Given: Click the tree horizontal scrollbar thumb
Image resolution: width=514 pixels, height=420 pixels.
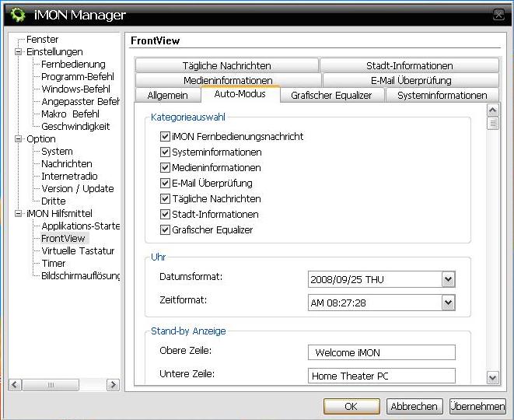Looking at the screenshot, I should click(51, 384).
